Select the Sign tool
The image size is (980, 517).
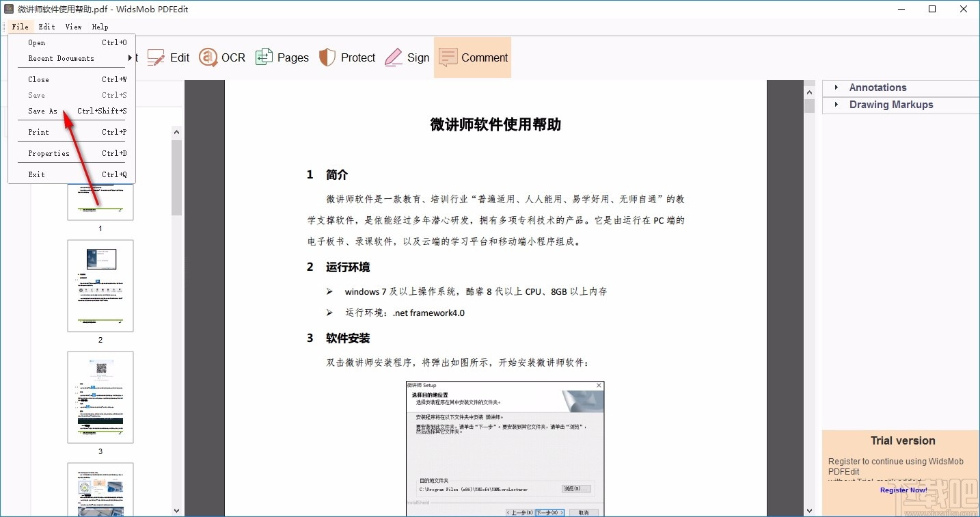pyautogui.click(x=407, y=57)
